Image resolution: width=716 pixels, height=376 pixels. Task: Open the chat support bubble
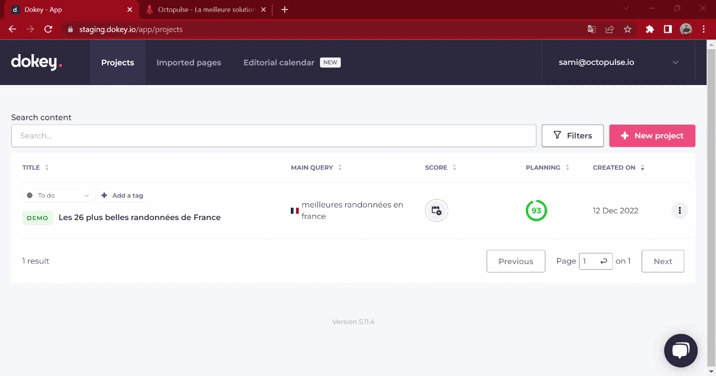coord(680,350)
